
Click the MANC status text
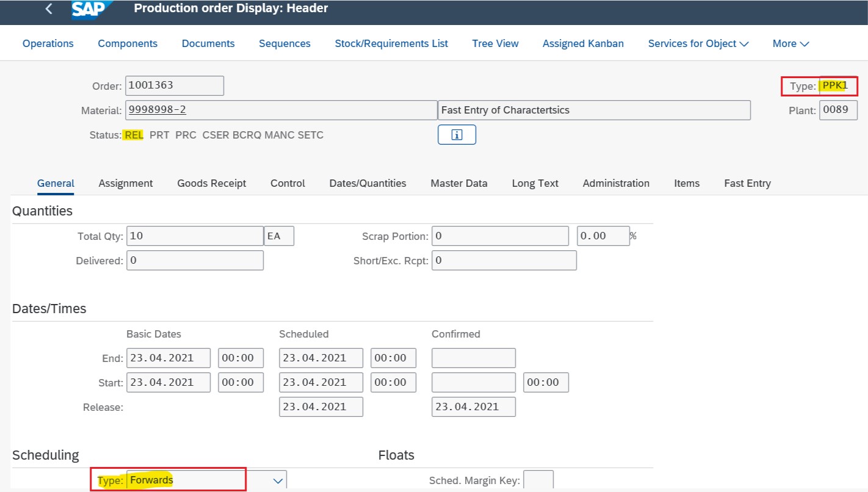tap(280, 135)
